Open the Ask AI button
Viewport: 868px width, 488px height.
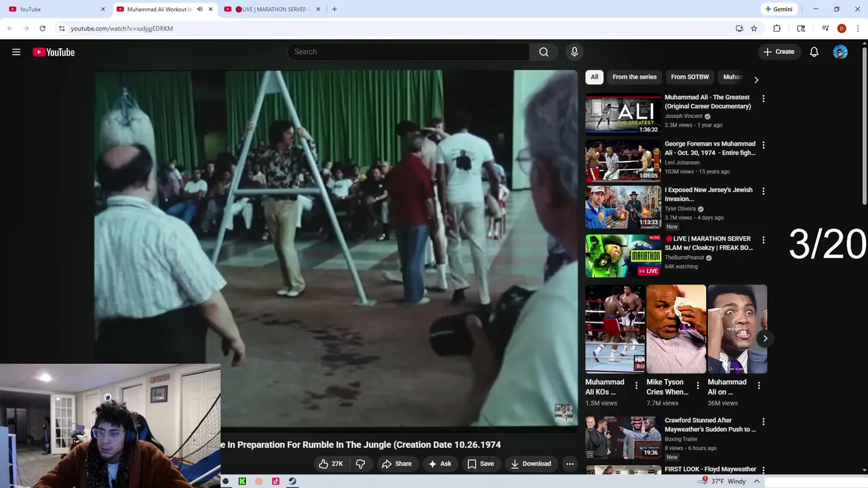point(439,464)
